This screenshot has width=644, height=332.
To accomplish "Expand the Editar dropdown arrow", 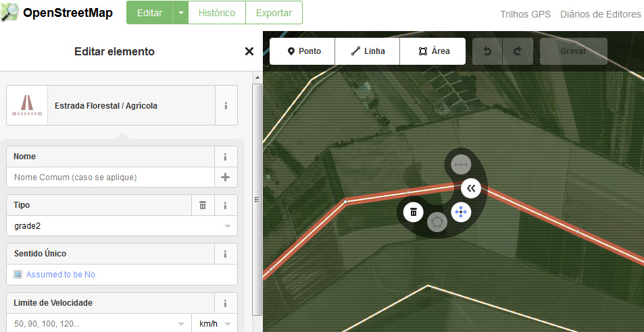I will tap(180, 13).
